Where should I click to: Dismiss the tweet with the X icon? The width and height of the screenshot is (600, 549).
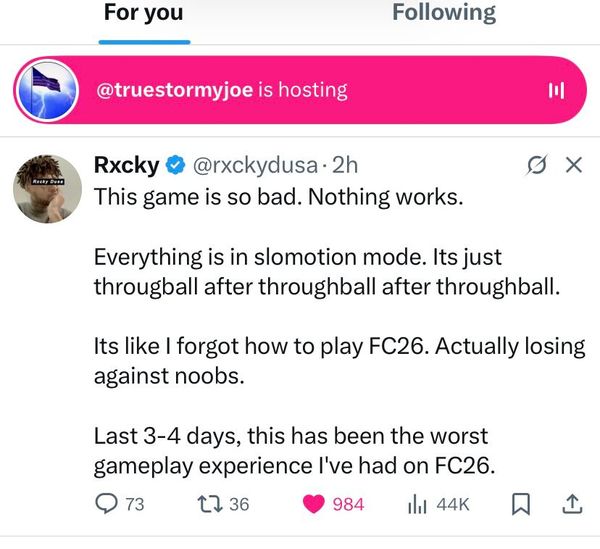574,167
